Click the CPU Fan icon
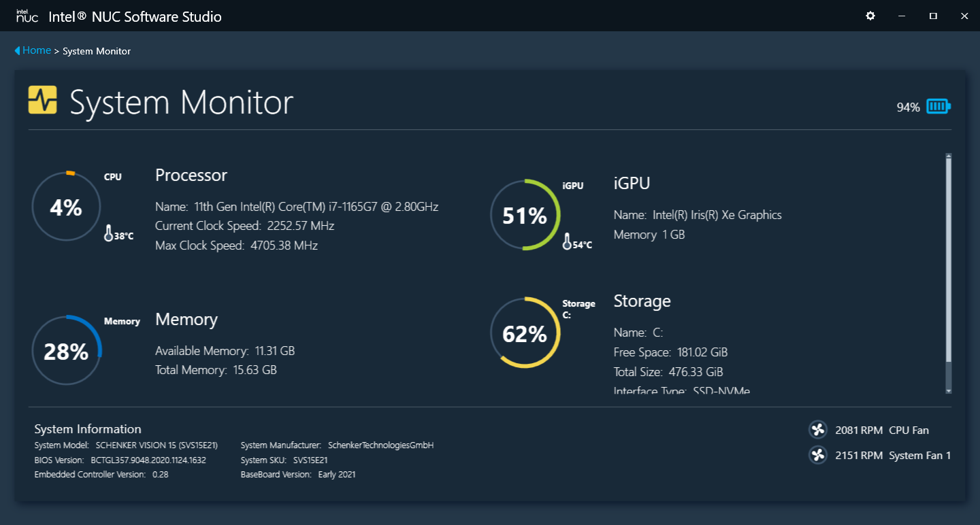 [x=817, y=430]
